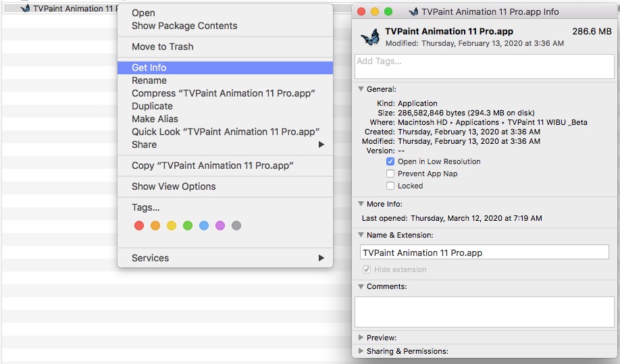Click inside the Comments text box
Image resolution: width=620 pixels, height=364 pixels.
(484, 312)
